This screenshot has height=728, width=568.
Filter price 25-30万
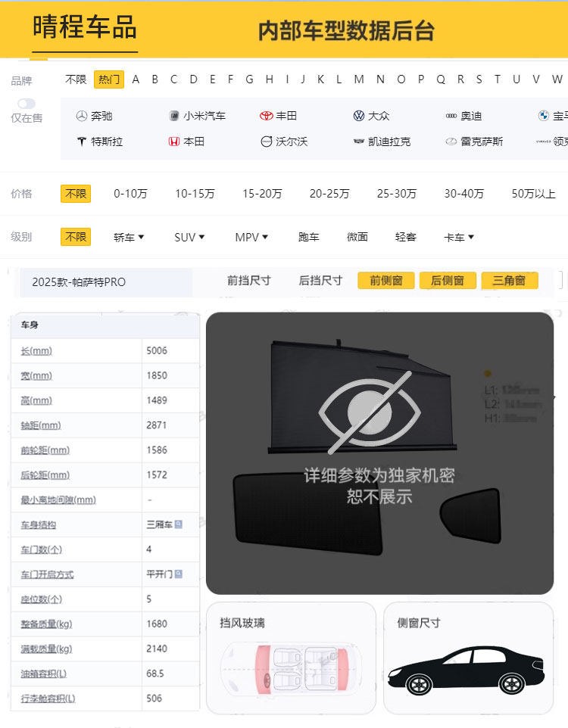click(397, 194)
